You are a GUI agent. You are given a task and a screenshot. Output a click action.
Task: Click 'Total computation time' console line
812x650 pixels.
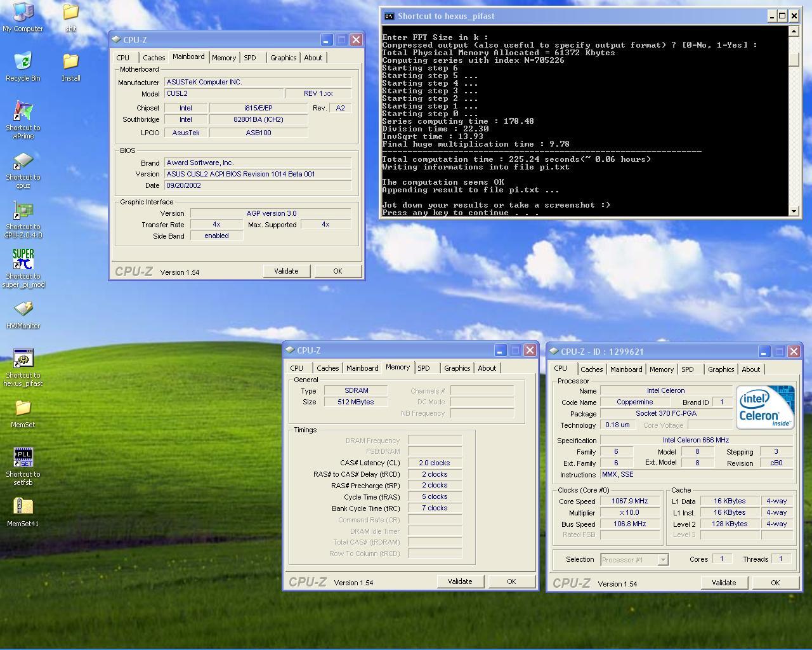click(516, 159)
